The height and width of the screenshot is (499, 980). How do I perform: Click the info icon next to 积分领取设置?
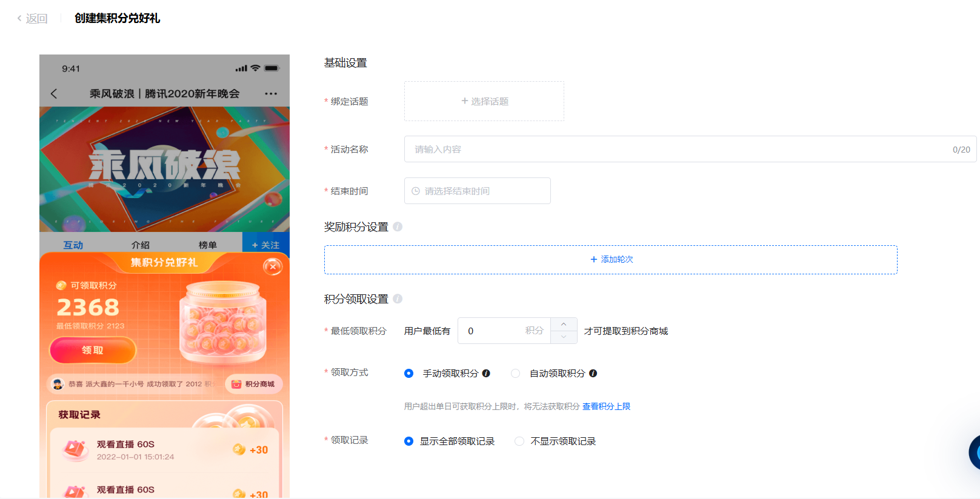click(x=398, y=299)
